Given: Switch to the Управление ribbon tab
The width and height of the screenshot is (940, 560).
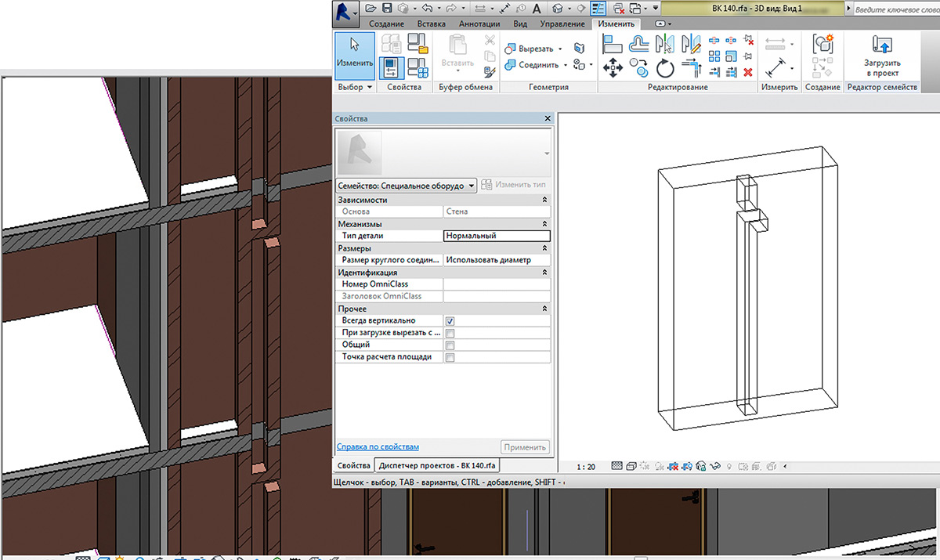Looking at the screenshot, I should [562, 24].
